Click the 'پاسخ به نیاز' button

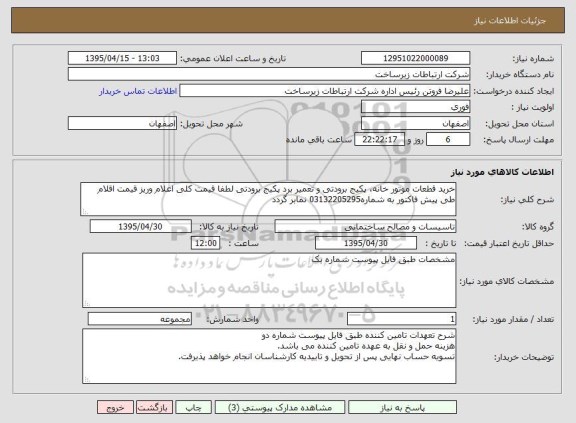[402, 407]
